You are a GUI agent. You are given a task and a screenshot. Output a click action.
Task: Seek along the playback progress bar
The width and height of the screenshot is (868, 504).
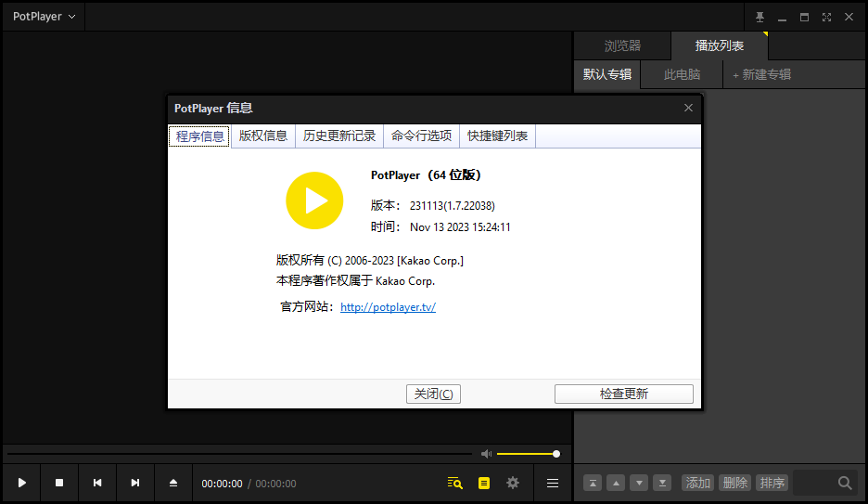coord(239,454)
